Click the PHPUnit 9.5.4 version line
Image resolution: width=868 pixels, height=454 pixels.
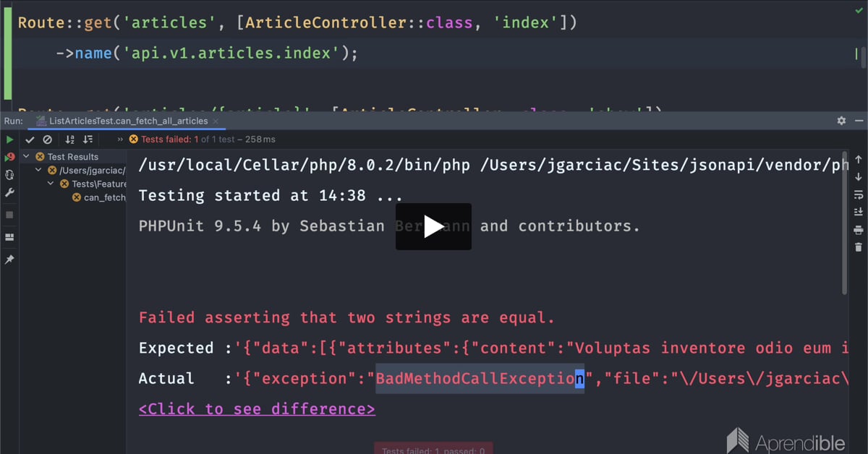389,226
